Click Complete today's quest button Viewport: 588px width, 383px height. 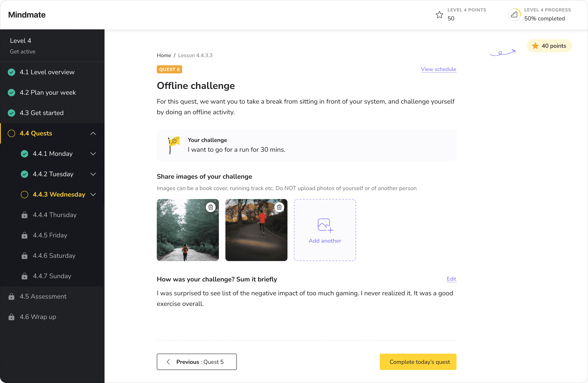(x=418, y=362)
